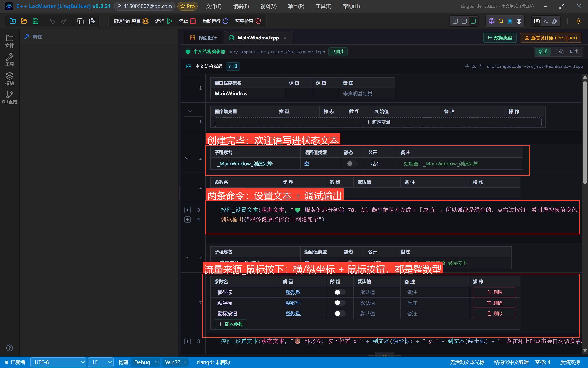Click the help question mark icon
The image size is (588, 368).
point(9,348)
